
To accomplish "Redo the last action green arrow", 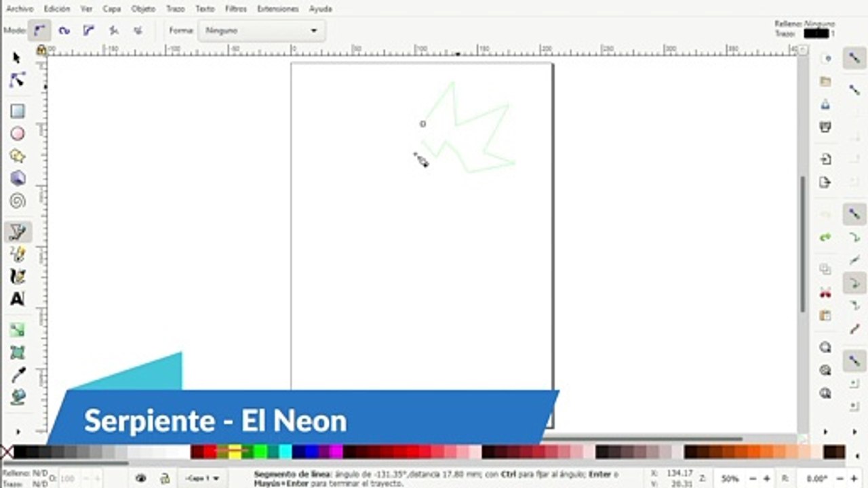I will [825, 237].
